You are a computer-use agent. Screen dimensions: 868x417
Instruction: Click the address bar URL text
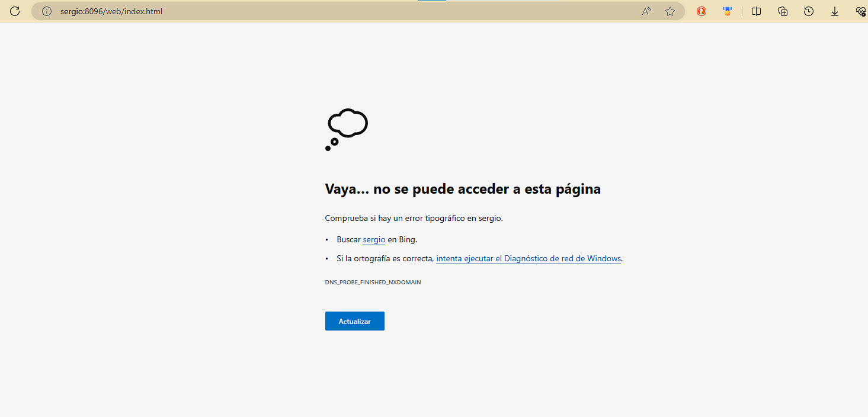click(x=111, y=11)
